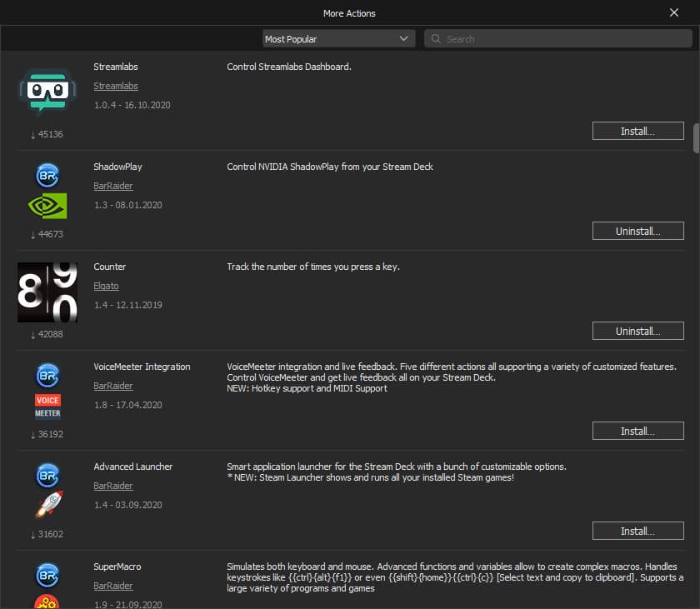Click the Advanced Launcher title
The height and width of the screenshot is (609, 700).
(133, 467)
